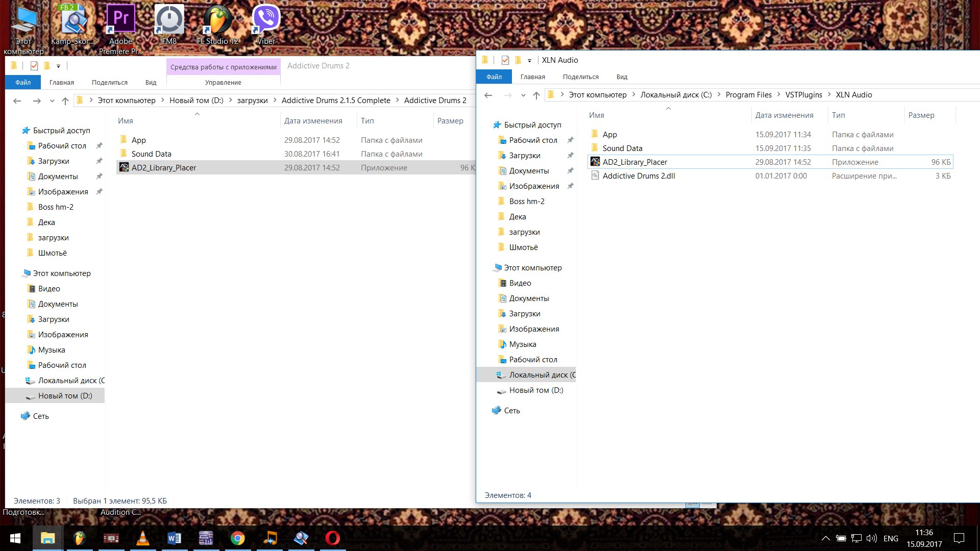
Task: Click the back arrow in XLN Audio window
Action: tap(488, 95)
